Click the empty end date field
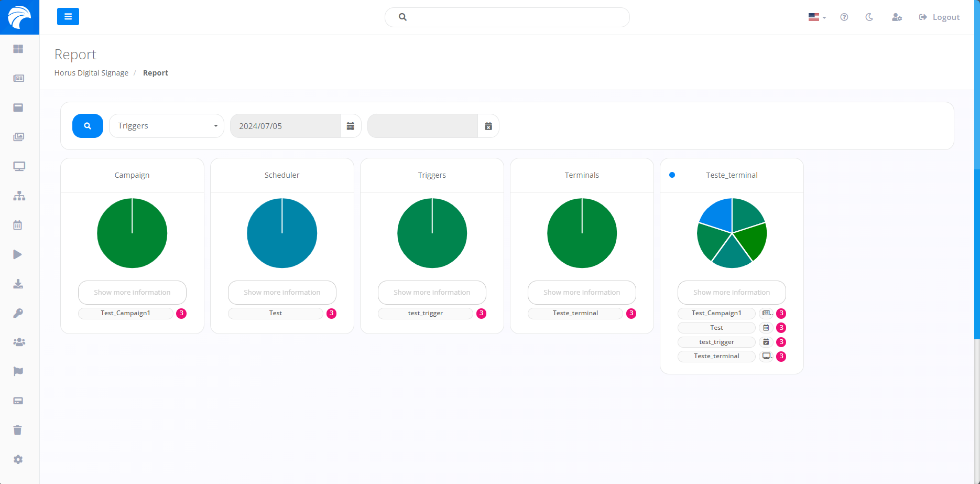This screenshot has width=980, height=484. [x=422, y=126]
